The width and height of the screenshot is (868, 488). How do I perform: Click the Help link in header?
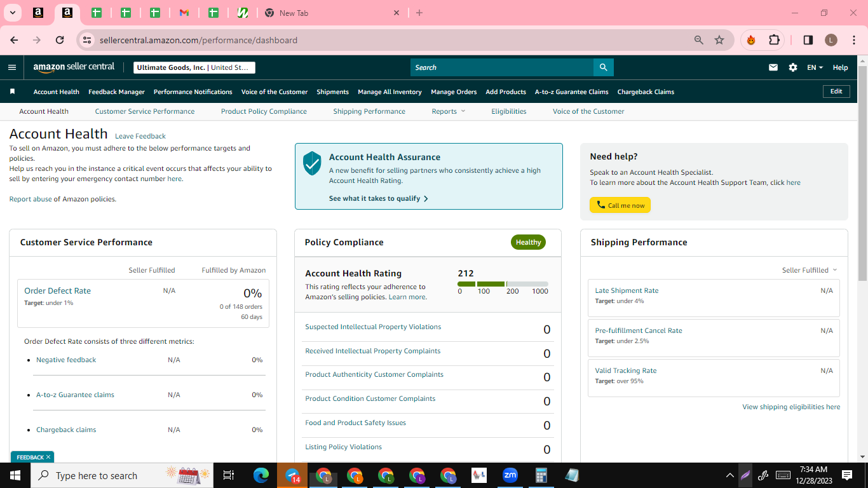point(840,67)
